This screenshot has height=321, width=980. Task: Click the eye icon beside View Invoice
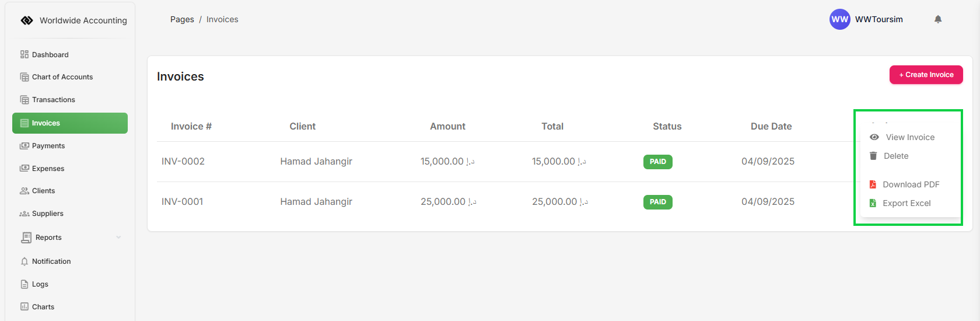tap(874, 137)
